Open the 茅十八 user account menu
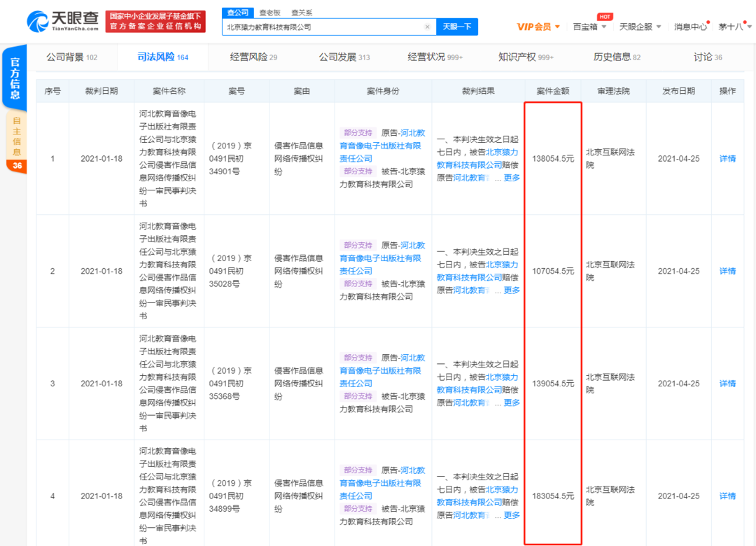Screen dimensions: 756x546 [732, 27]
